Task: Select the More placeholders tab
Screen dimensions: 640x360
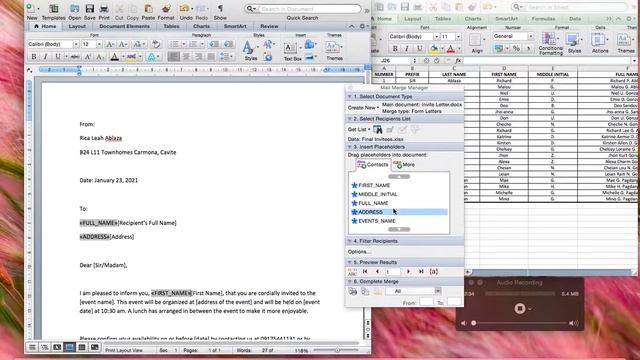Action: 405,165
